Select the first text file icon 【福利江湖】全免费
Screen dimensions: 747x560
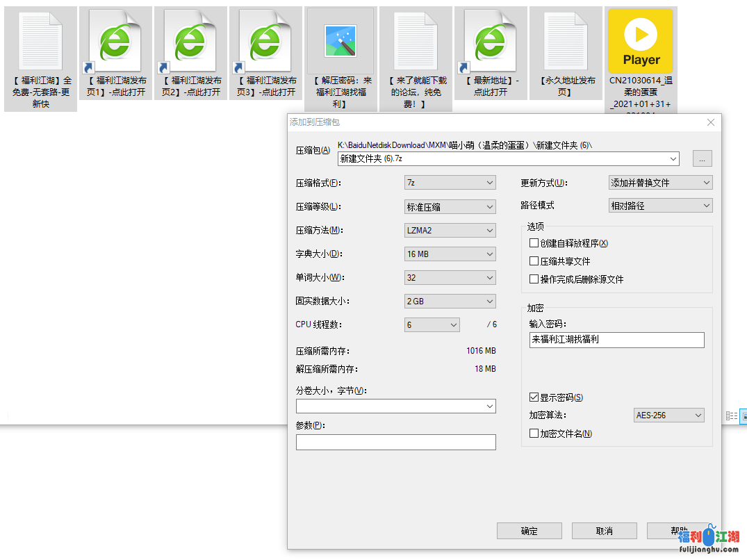(x=40, y=42)
